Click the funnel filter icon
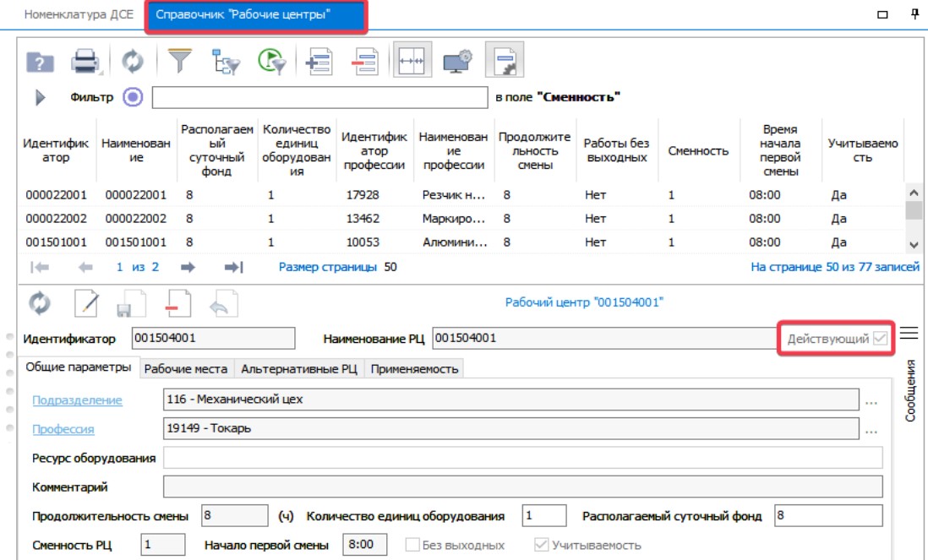 pyautogui.click(x=179, y=62)
